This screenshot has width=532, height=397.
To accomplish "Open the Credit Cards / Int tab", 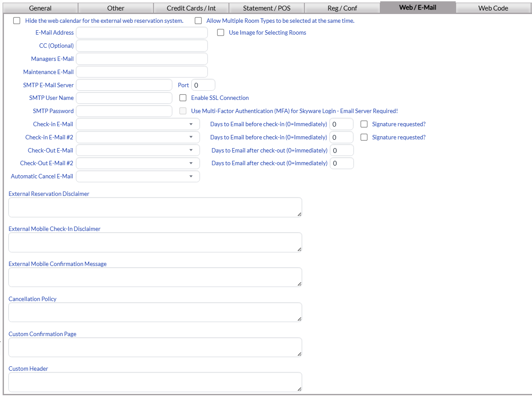I will click(191, 8).
